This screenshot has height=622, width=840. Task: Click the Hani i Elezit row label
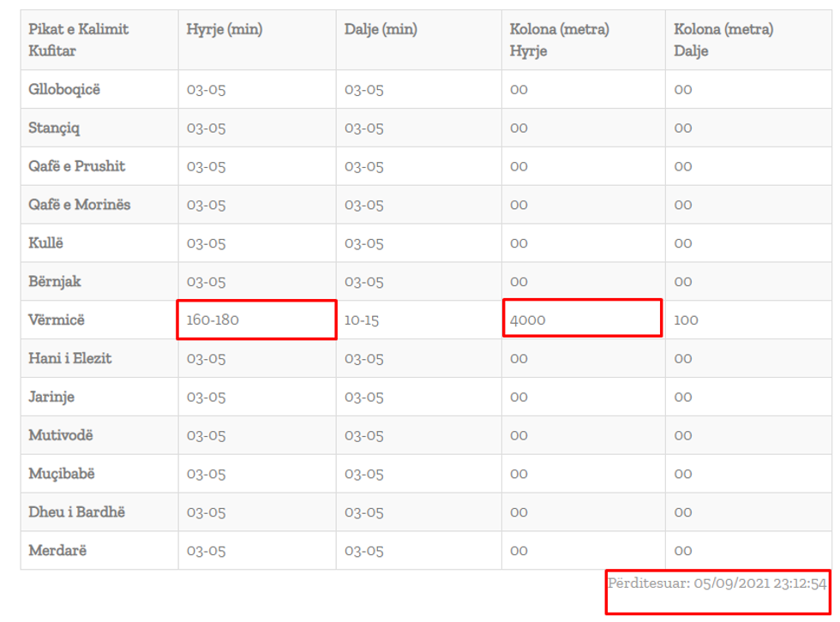click(70, 358)
